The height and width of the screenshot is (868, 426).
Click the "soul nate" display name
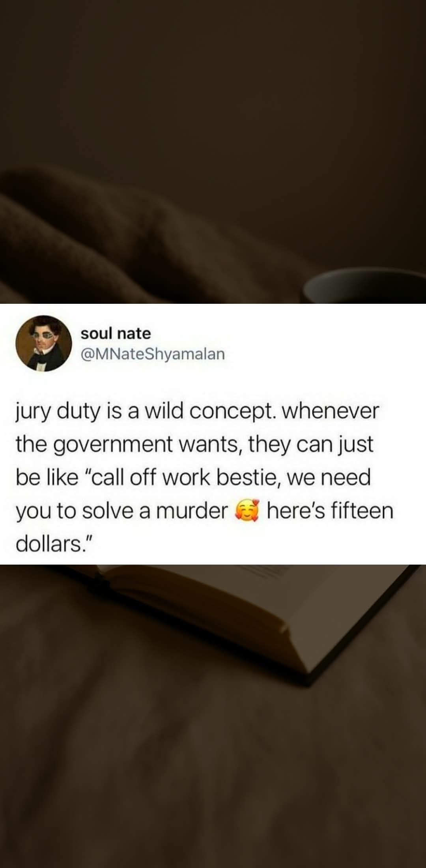116,333
